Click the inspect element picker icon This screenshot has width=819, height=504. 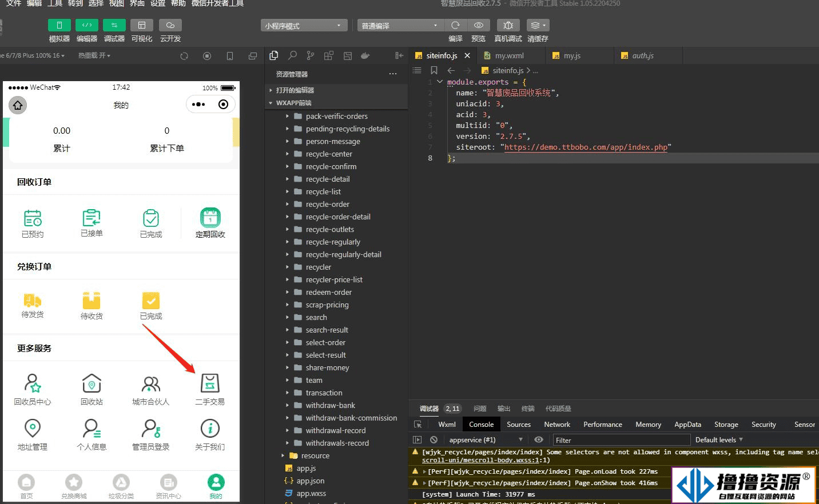tap(418, 424)
